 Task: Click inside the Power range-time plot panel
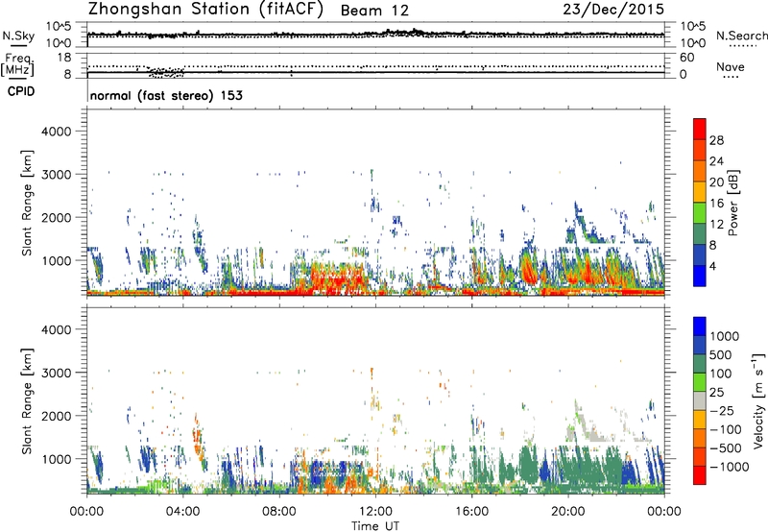(x=375, y=203)
